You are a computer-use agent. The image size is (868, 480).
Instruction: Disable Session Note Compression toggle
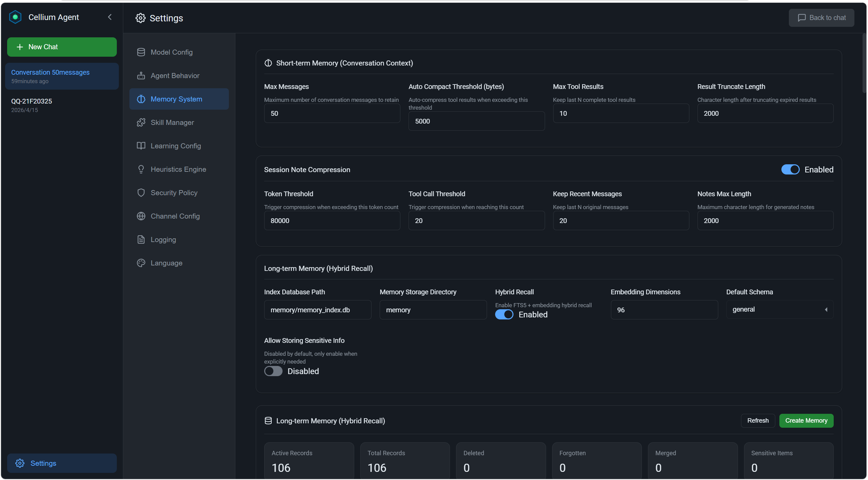790,170
